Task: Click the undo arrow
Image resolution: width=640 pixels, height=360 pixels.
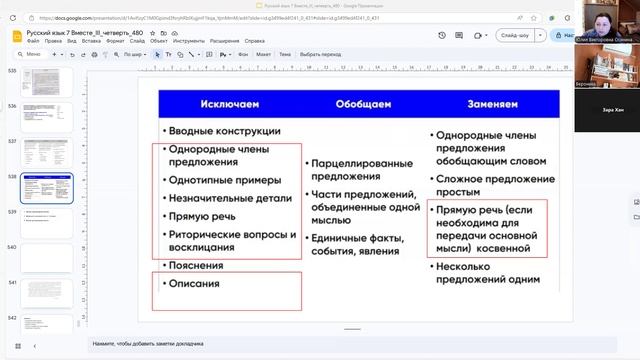Action: (x=72, y=55)
